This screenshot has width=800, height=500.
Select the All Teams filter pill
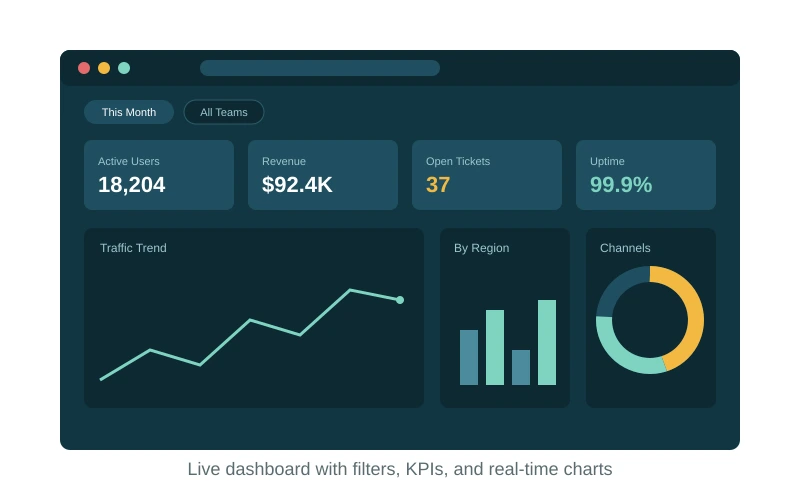[x=223, y=112]
